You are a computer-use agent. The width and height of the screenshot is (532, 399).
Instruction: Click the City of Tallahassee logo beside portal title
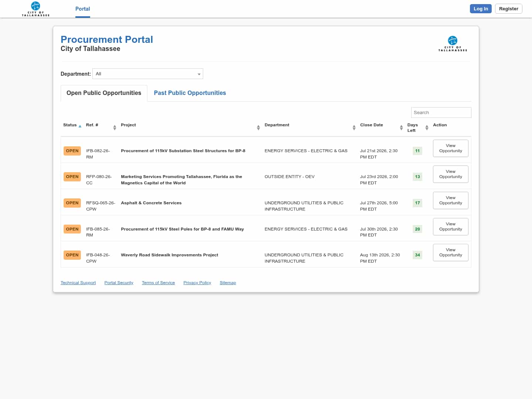(x=453, y=44)
